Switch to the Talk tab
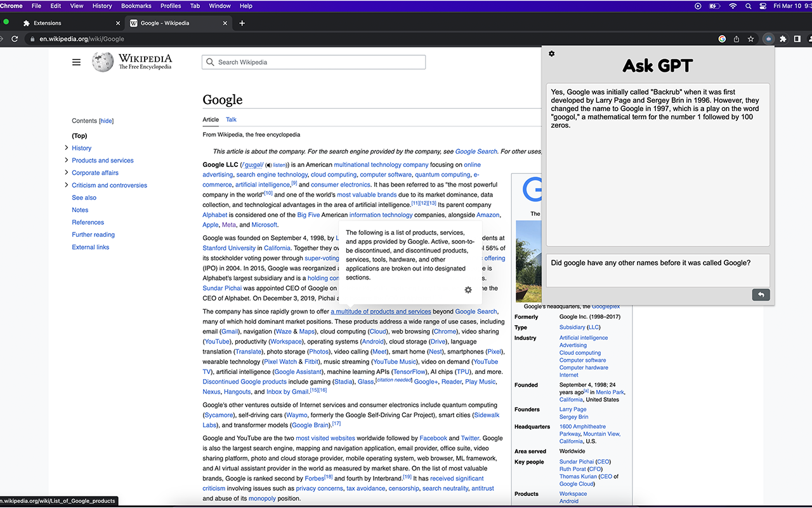 point(231,119)
